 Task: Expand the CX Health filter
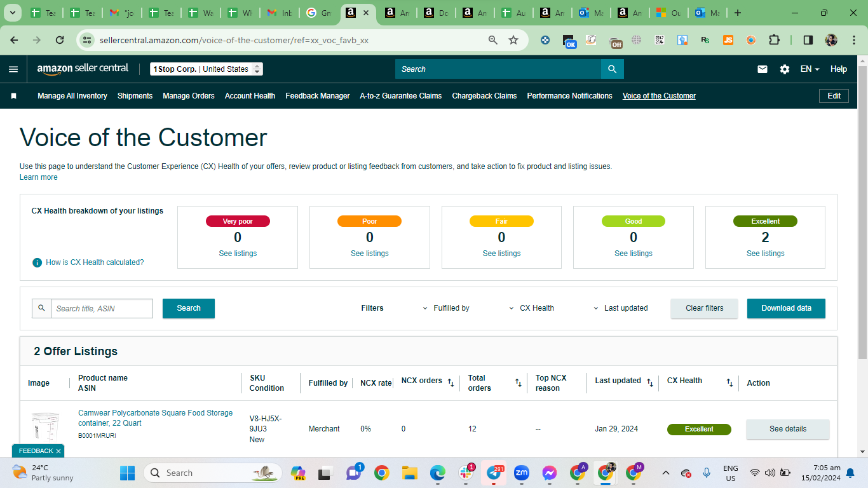[532, 308]
